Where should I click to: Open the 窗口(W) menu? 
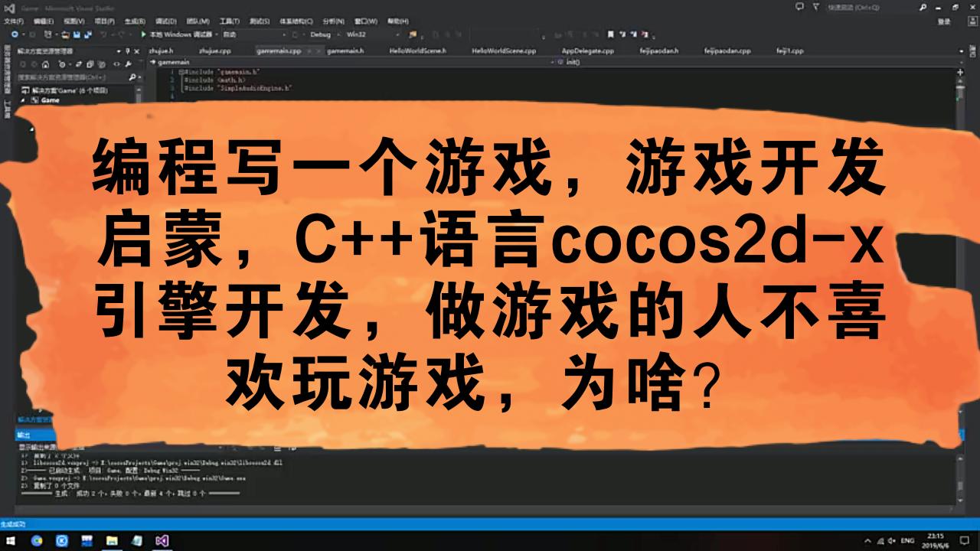click(x=366, y=21)
